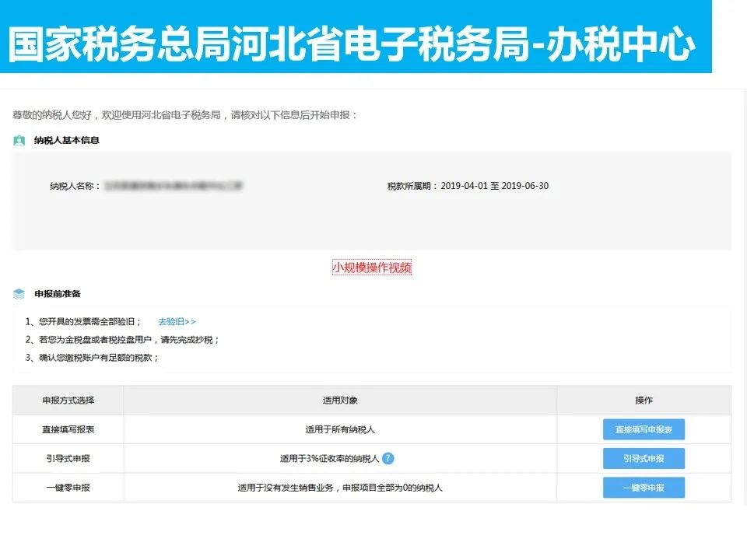Click the 税款所属期 date range text

pyautogui.click(x=495, y=186)
